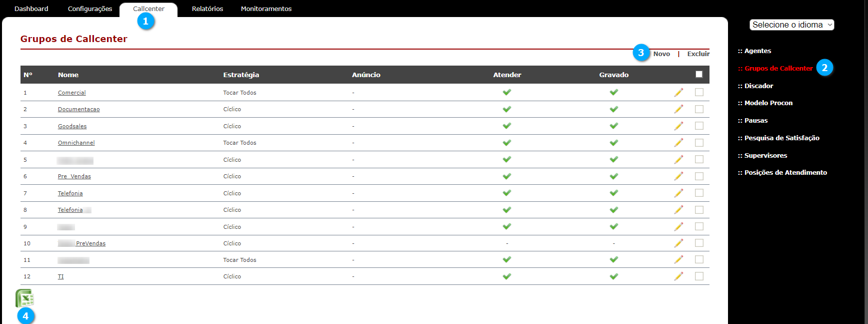
Task: Open the Selecione o idioma language dropdown
Action: [x=791, y=25]
